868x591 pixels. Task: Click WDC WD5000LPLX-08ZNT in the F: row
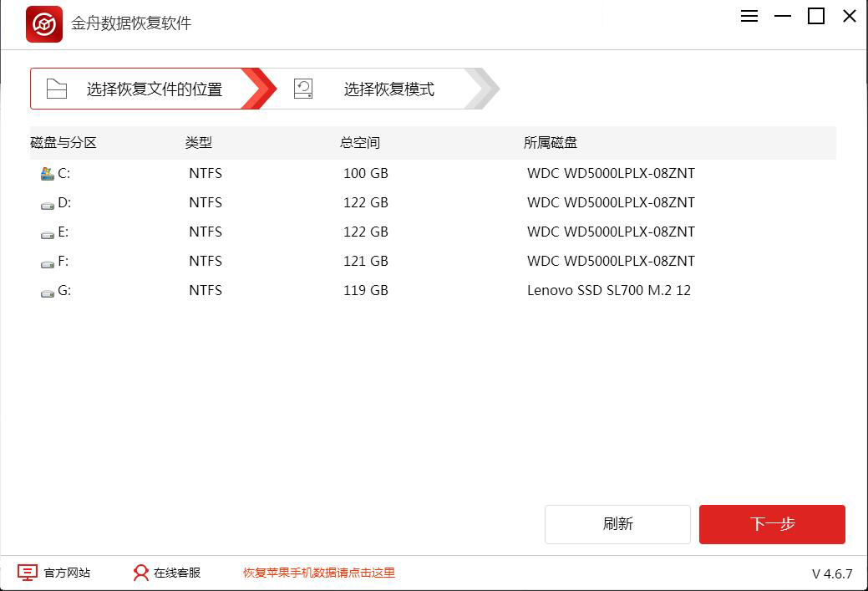pos(612,262)
